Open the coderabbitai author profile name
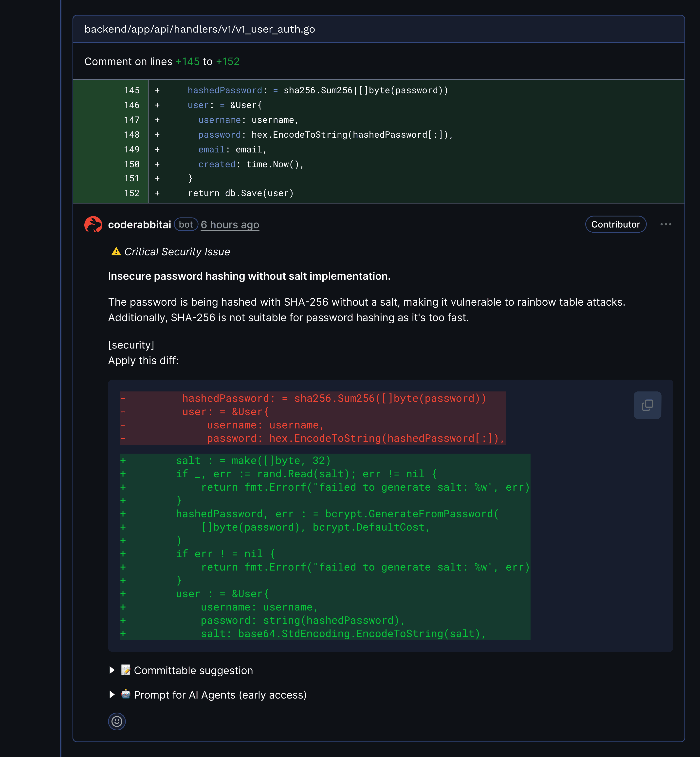This screenshot has width=700, height=757. 139,225
